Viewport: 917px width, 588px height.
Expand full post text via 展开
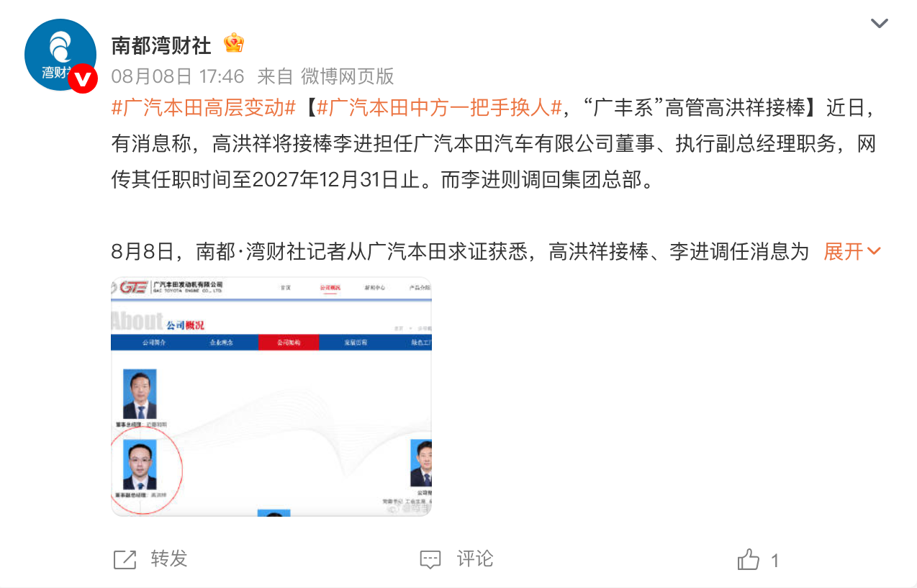[844, 251]
